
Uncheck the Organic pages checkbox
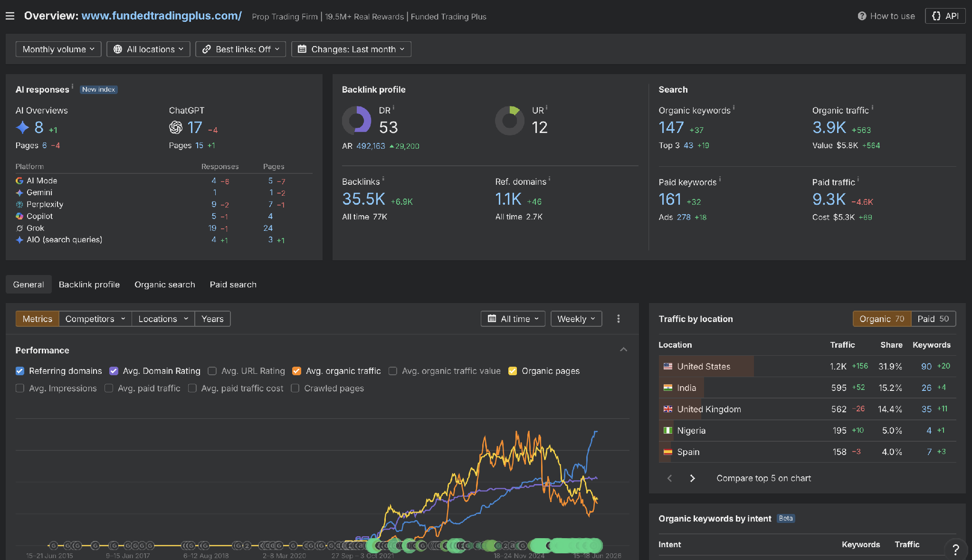tap(513, 371)
